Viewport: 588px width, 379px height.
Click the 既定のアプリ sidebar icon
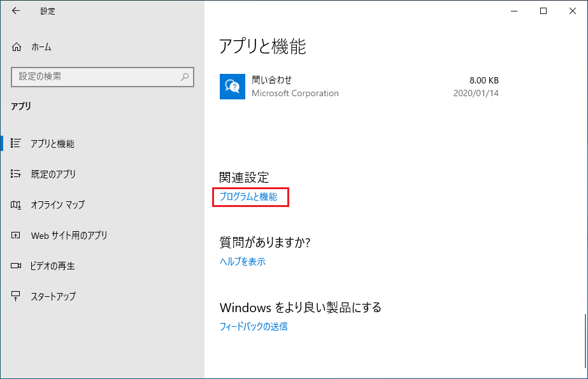[x=16, y=174]
